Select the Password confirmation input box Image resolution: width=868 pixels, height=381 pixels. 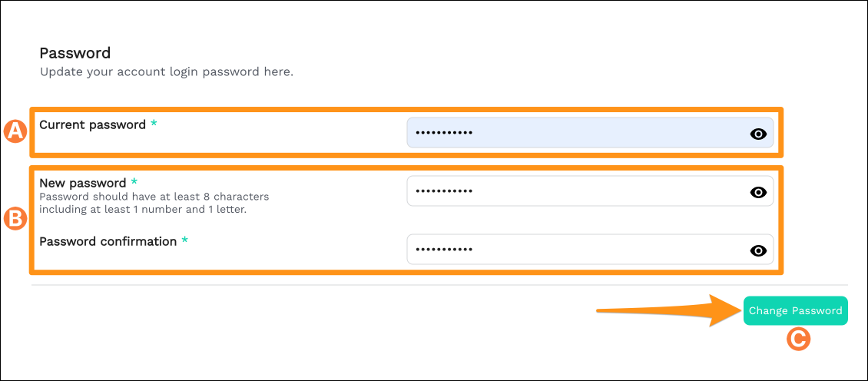coord(576,250)
